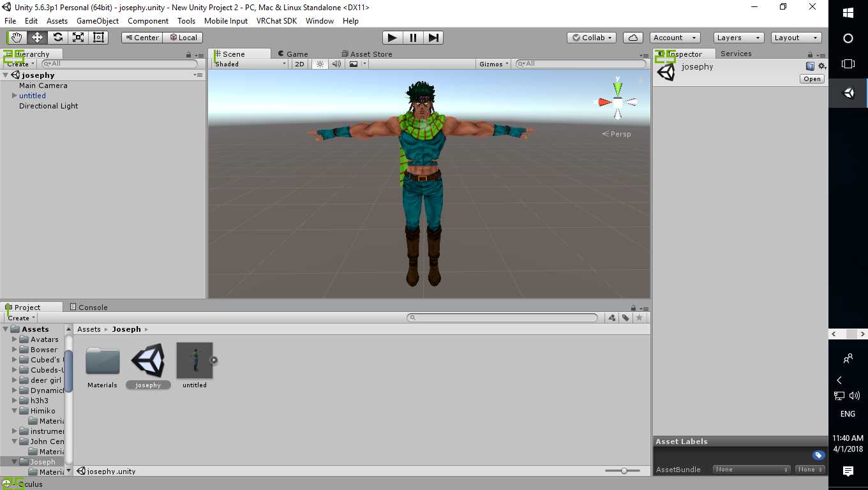Toggle scene lighting sun icon
The image size is (868, 490).
tap(320, 64)
